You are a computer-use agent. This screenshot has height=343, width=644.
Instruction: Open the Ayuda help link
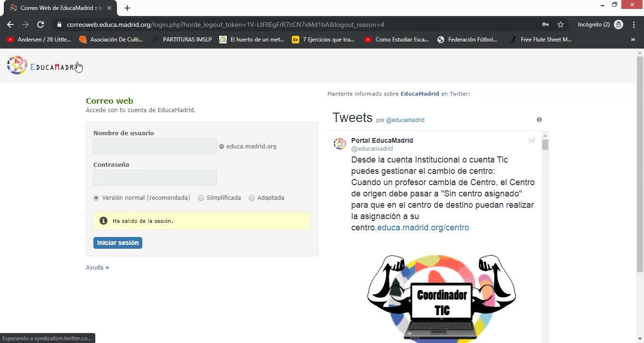point(94,267)
